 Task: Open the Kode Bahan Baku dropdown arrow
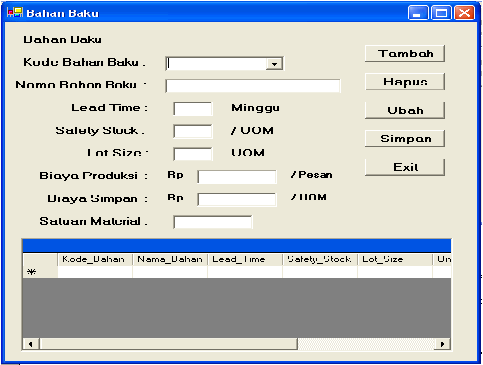pos(274,64)
